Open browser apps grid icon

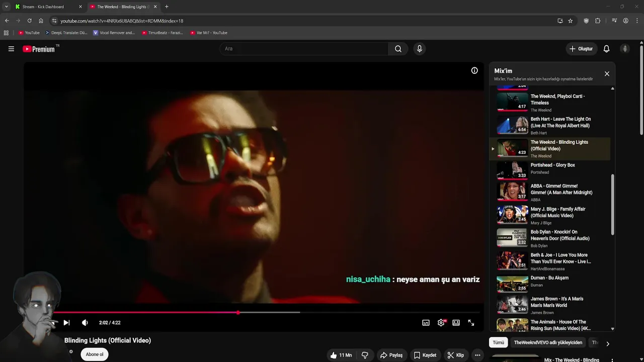(x=6, y=33)
